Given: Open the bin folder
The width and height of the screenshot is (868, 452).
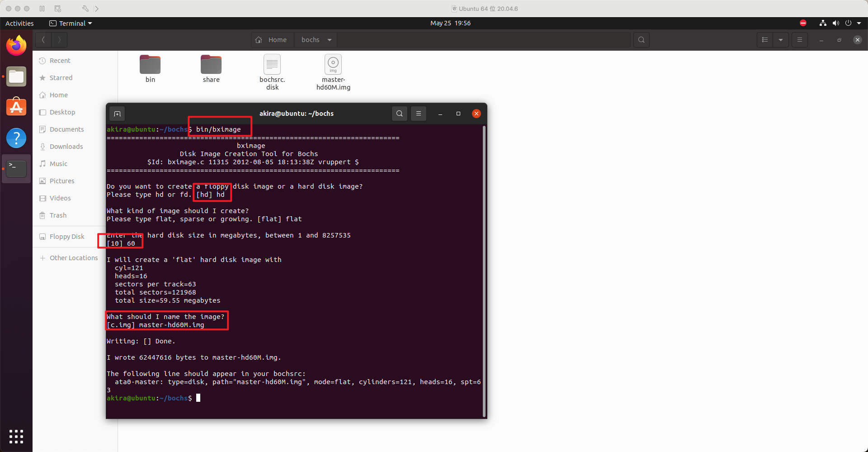Looking at the screenshot, I should coord(150,69).
